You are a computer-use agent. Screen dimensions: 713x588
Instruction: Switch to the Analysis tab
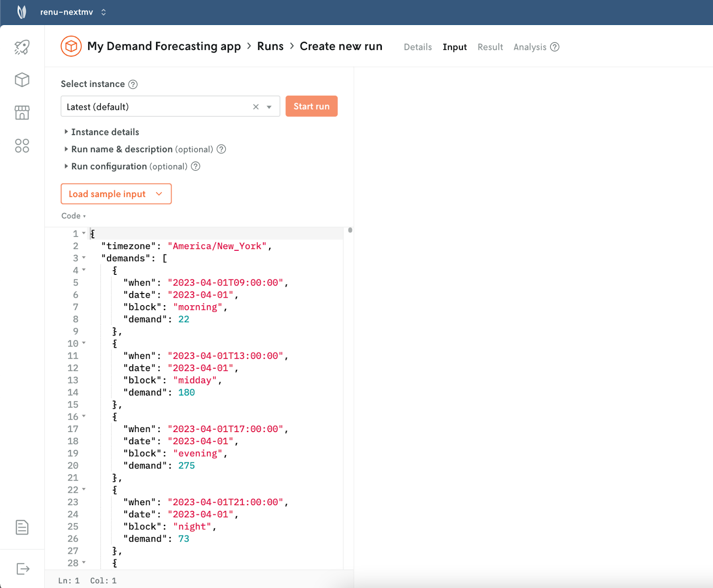[x=530, y=47]
